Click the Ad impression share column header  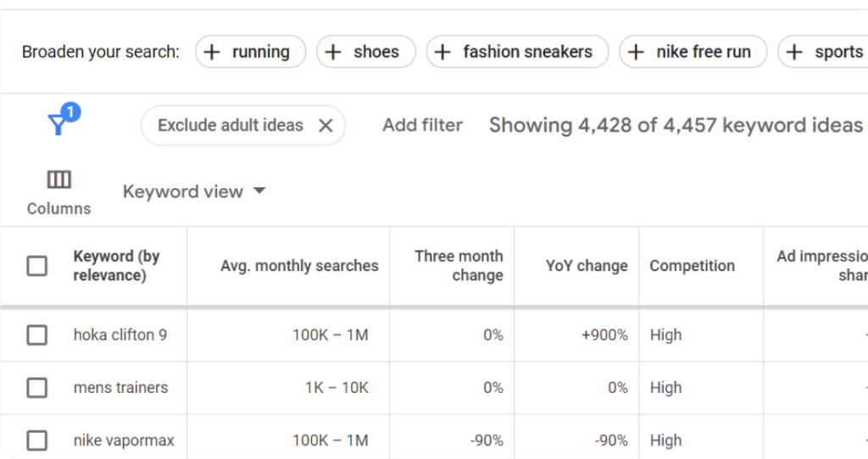[x=822, y=265]
